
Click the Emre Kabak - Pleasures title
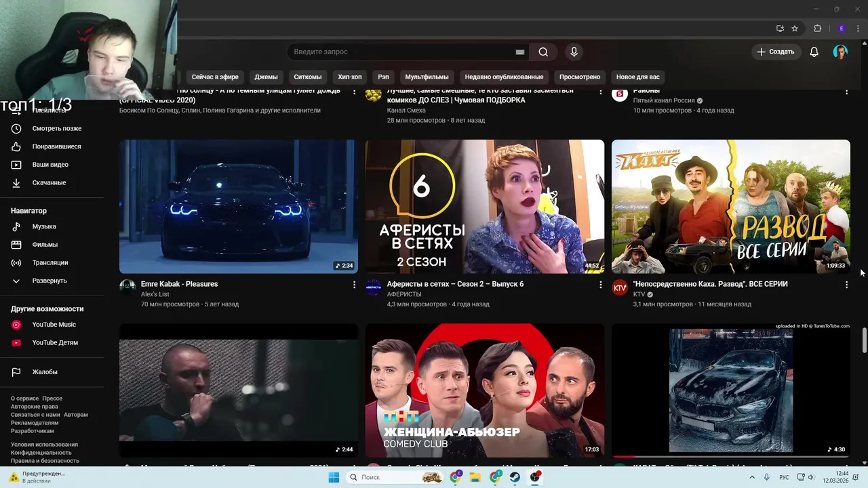click(179, 284)
